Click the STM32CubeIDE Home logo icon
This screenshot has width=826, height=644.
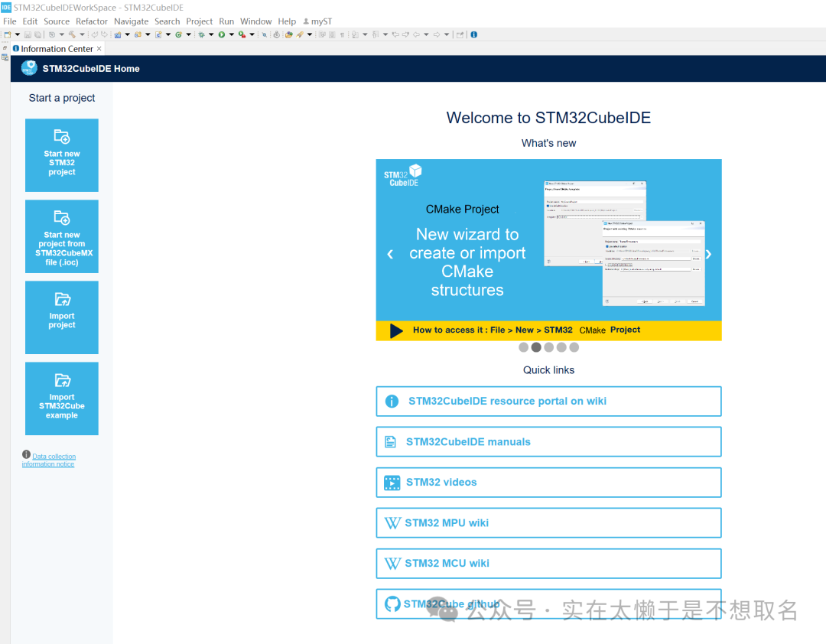(x=29, y=69)
